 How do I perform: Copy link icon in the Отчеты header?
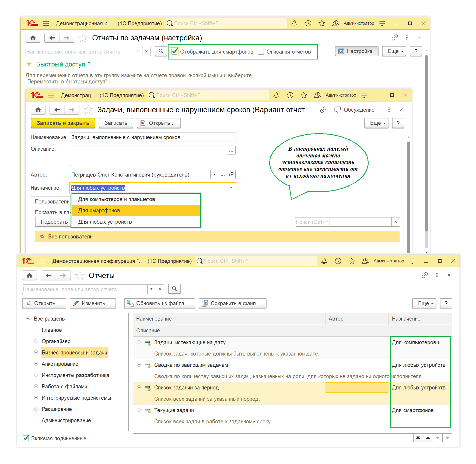(x=425, y=275)
